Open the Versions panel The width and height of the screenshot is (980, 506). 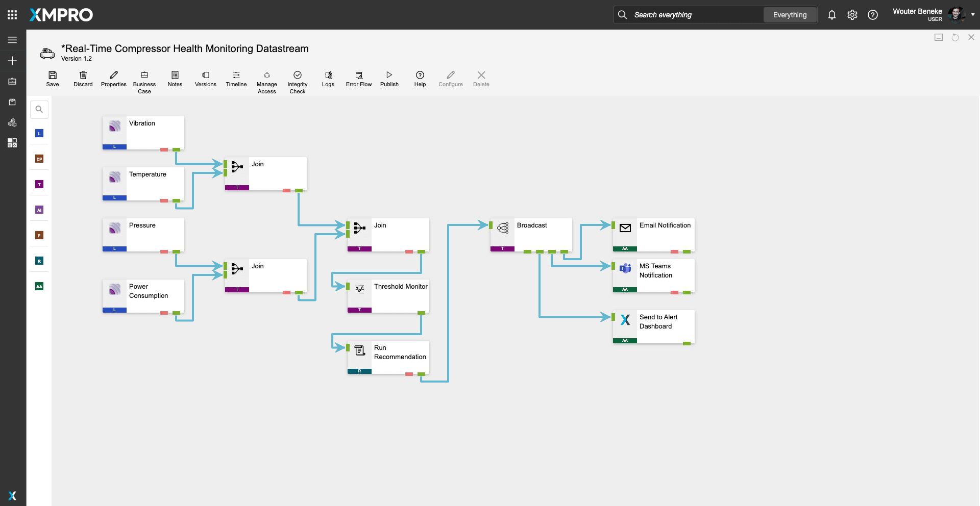pyautogui.click(x=206, y=79)
